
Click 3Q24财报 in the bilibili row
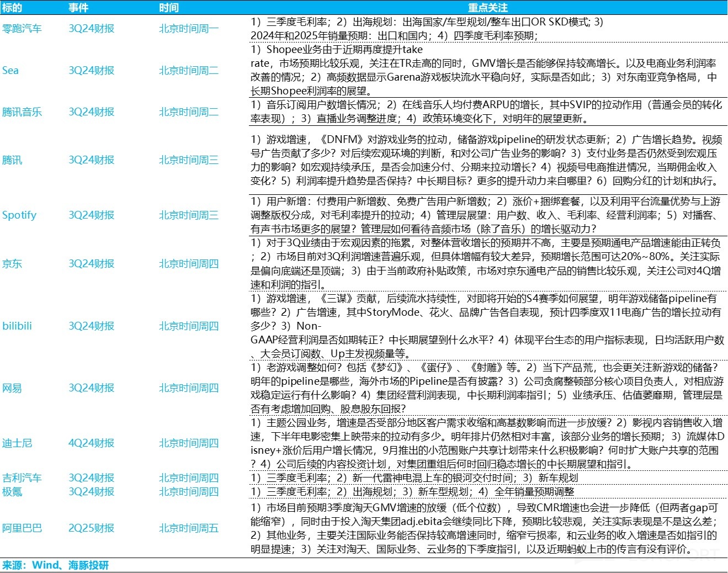(92, 326)
